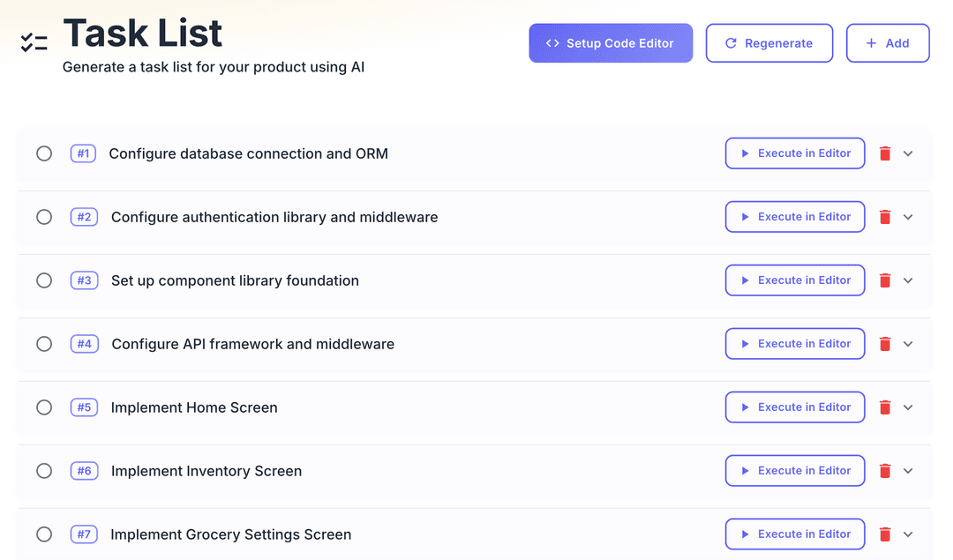
Task: Delete the Implement Inventory Screen task
Action: point(885,471)
